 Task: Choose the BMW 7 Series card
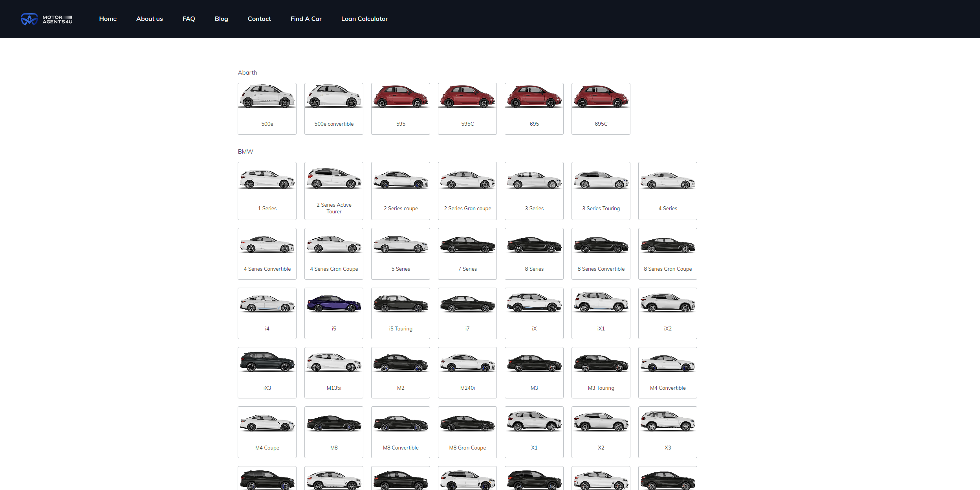[x=467, y=254]
